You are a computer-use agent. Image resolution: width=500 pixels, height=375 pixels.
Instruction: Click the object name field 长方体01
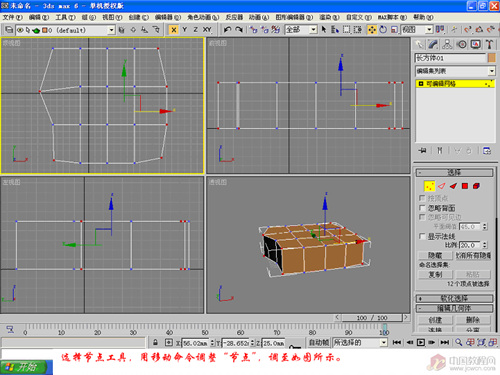pos(450,58)
